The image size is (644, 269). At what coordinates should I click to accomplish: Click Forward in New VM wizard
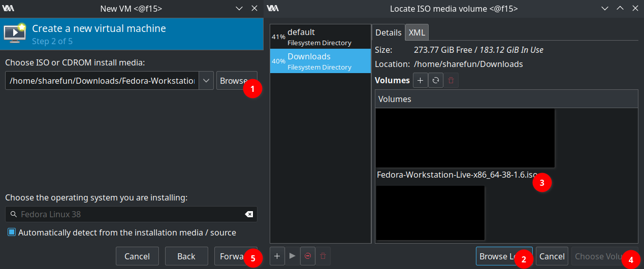pyautogui.click(x=236, y=256)
